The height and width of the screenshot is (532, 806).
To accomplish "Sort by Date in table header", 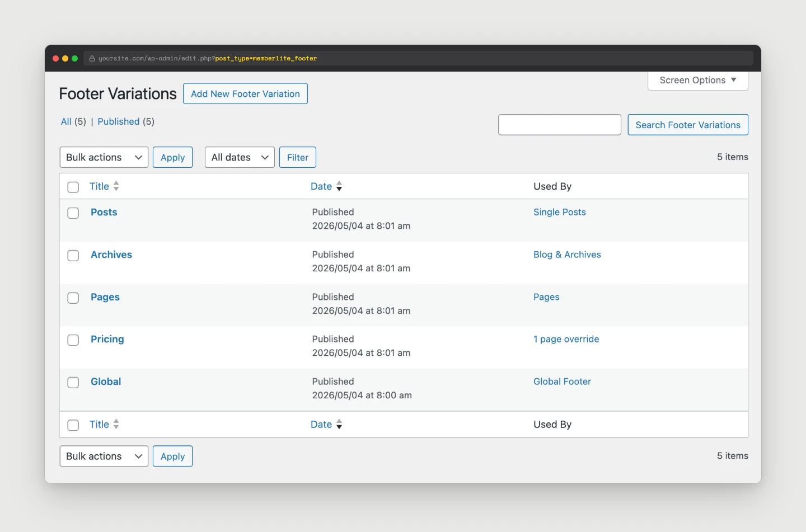I will click(x=321, y=186).
